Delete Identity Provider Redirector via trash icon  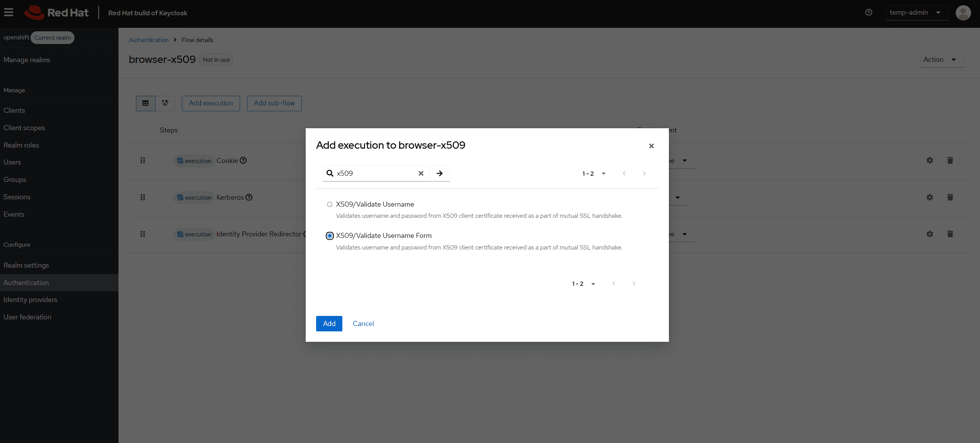950,234
